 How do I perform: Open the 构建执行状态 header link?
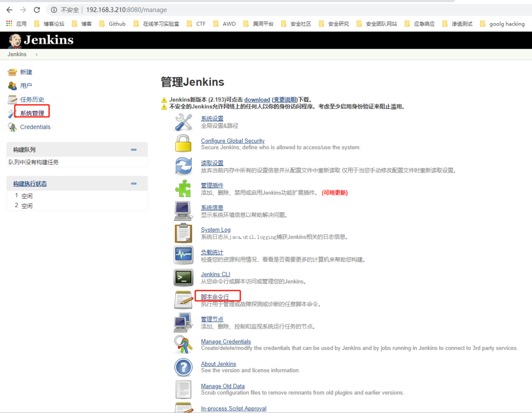(x=30, y=184)
